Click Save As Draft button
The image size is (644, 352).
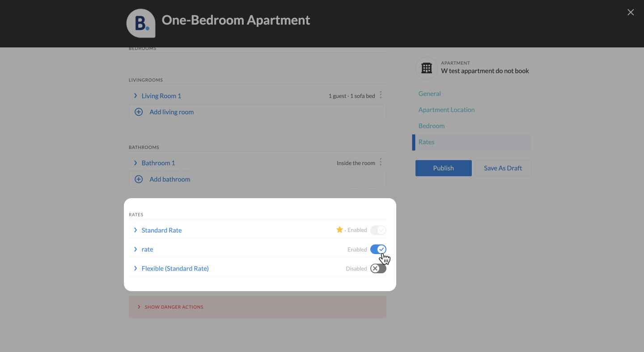[503, 168]
